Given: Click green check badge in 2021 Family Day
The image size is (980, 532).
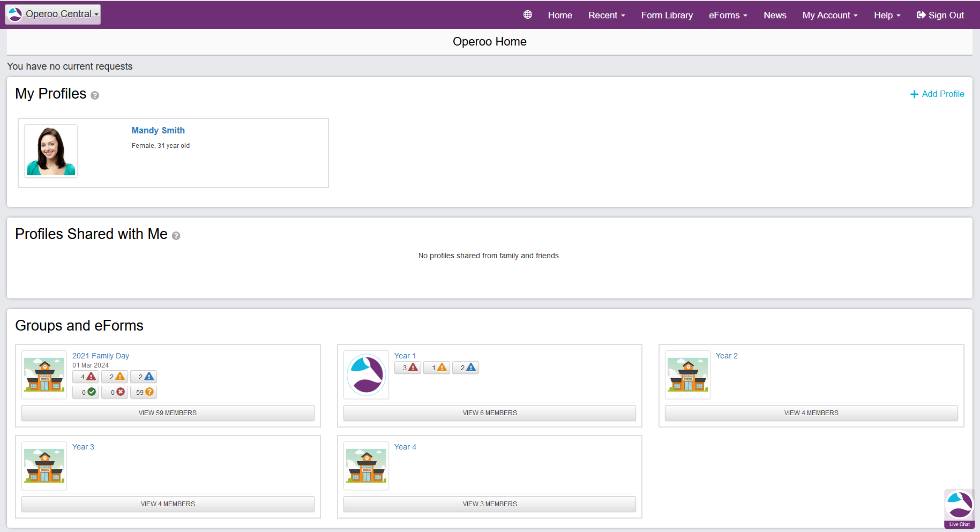Looking at the screenshot, I should 86,392.
